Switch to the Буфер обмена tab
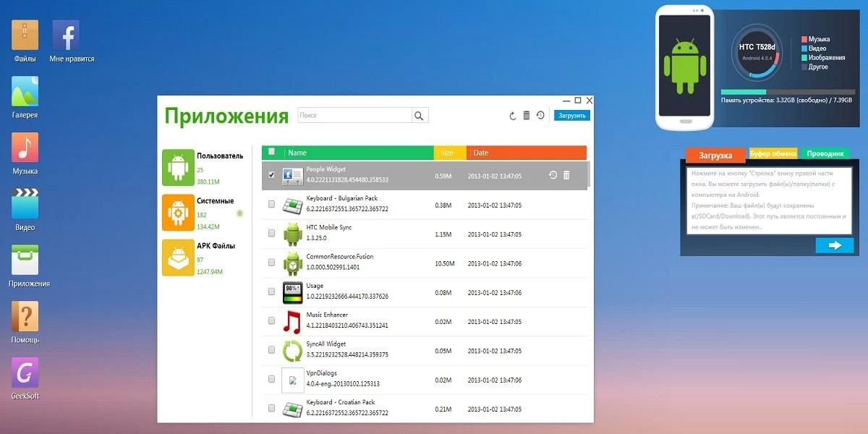 [773, 153]
